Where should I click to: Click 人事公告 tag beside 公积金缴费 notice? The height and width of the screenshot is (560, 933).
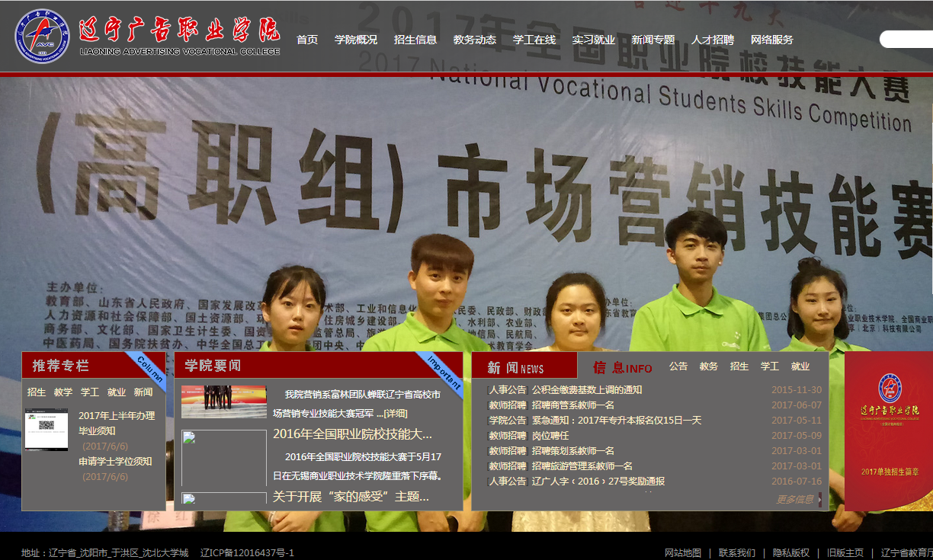[x=508, y=390]
